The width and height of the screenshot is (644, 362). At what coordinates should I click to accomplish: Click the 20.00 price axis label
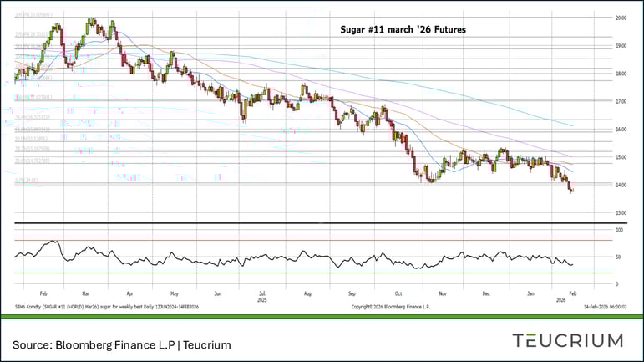(621, 18)
